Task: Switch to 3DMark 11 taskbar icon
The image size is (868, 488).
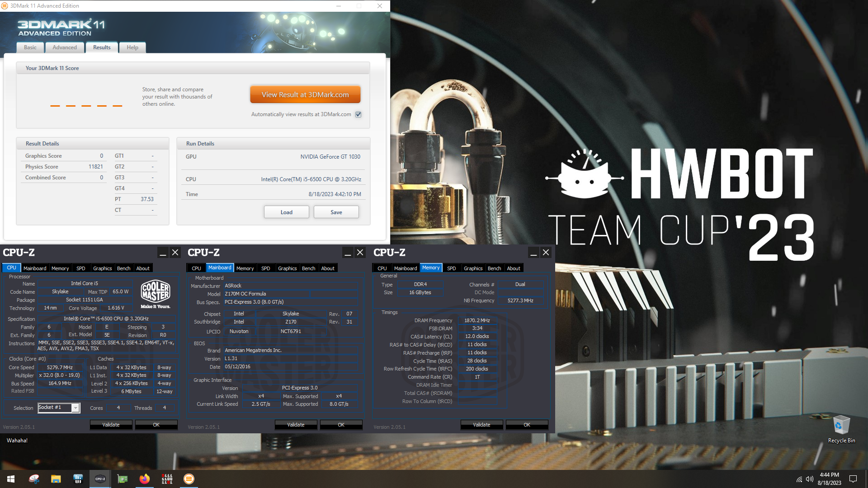Action: coord(189,479)
